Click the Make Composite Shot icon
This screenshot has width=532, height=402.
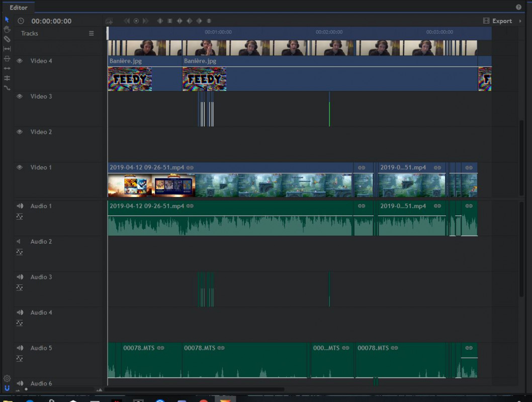(109, 21)
